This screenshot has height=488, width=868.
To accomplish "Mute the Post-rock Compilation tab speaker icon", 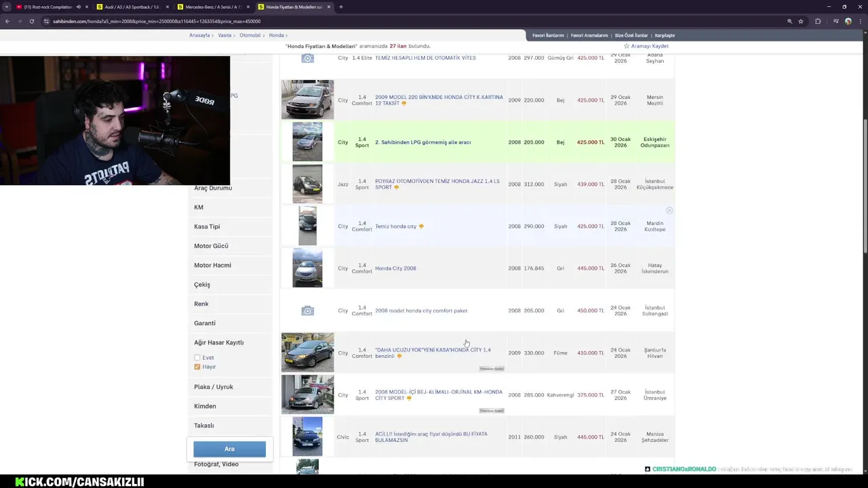I will (x=78, y=7).
